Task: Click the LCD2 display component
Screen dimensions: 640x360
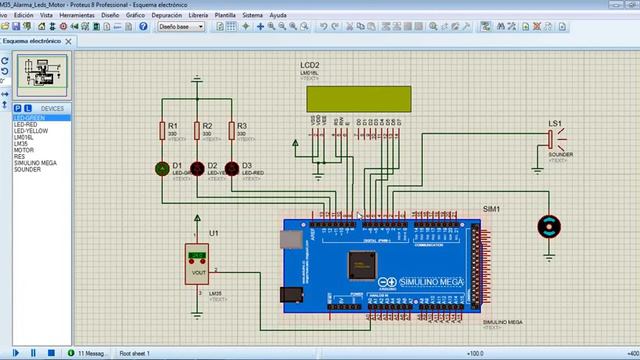Action: point(359,99)
